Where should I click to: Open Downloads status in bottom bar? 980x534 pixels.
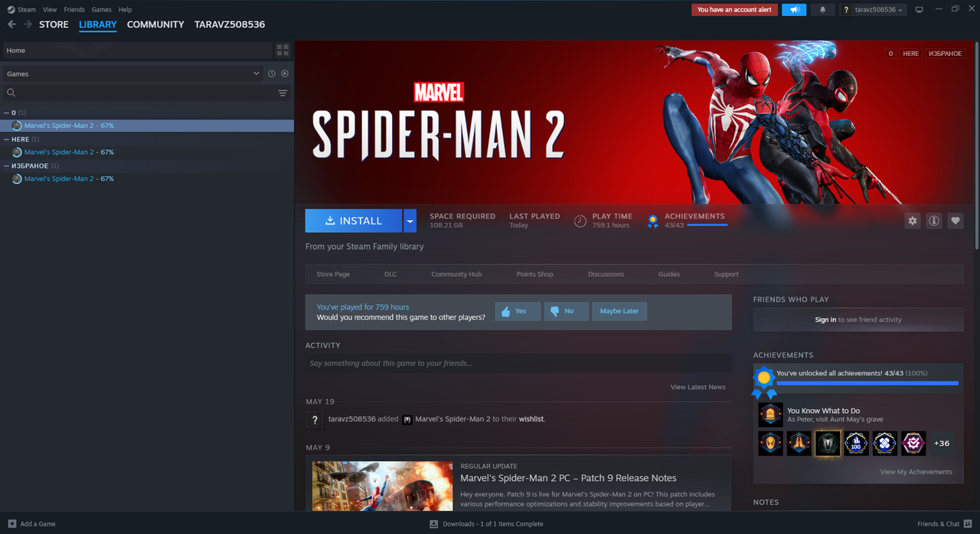click(486, 524)
